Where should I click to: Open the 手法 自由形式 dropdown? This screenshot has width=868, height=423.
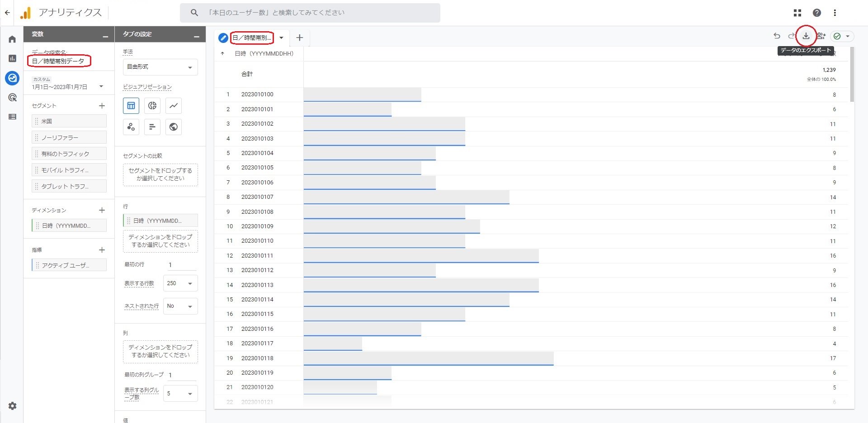tap(160, 67)
